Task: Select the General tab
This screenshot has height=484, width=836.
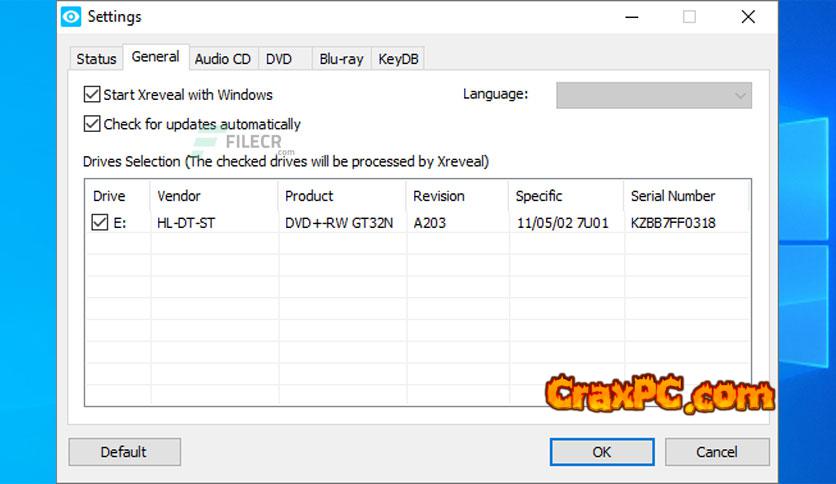Action: (156, 57)
